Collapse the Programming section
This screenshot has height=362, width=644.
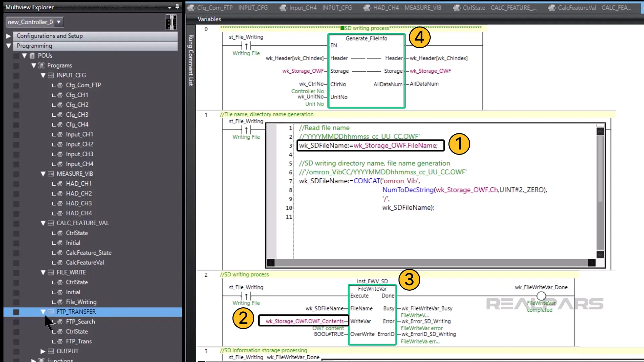coord(8,46)
